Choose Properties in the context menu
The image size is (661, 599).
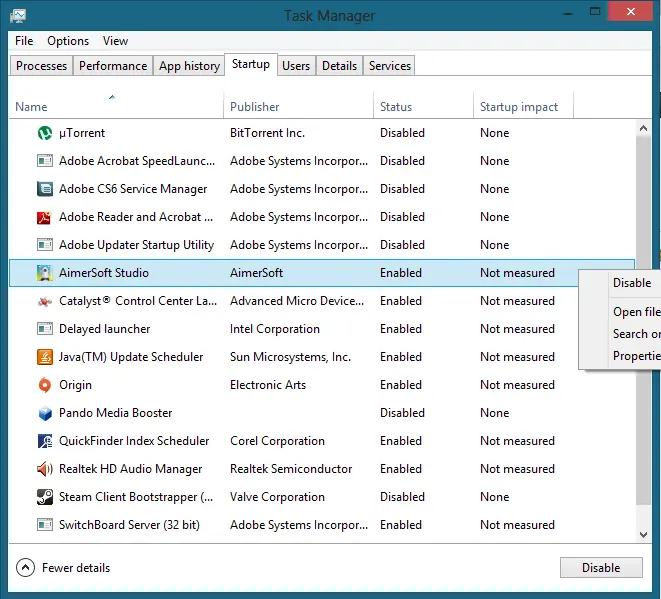[637, 356]
